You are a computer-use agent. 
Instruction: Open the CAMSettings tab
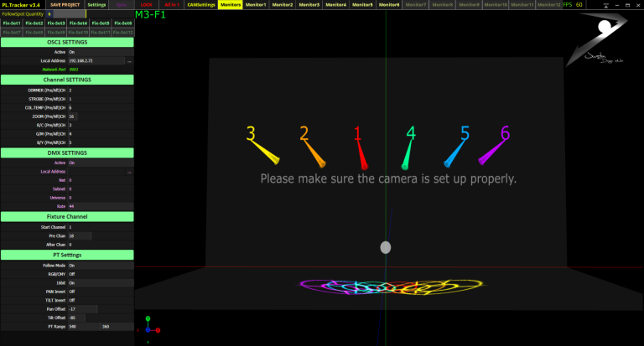pyautogui.click(x=201, y=5)
